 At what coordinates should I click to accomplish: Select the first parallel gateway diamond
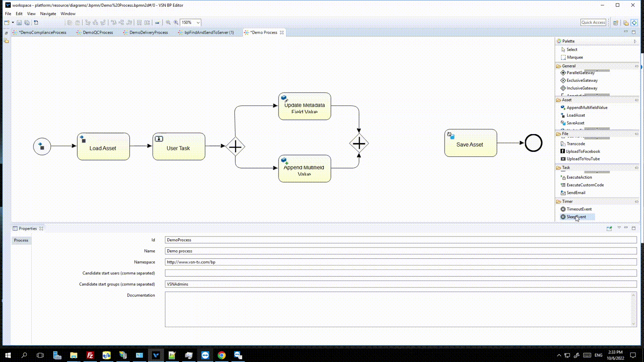[x=235, y=147]
